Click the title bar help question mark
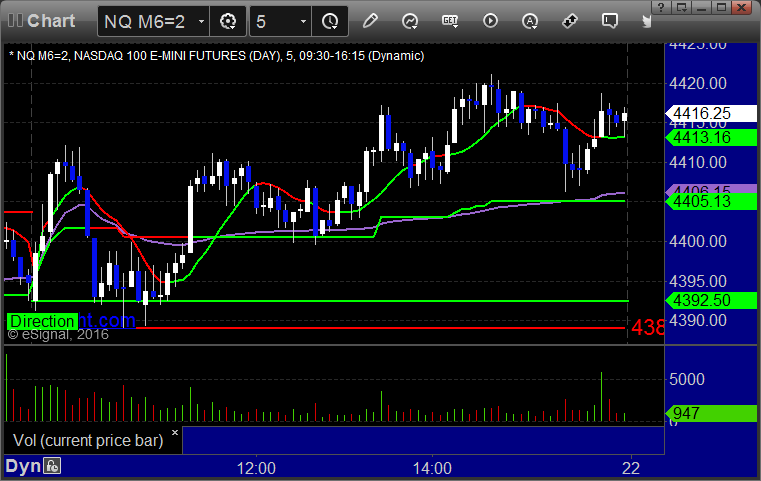The height and width of the screenshot is (481, 761). click(x=661, y=7)
